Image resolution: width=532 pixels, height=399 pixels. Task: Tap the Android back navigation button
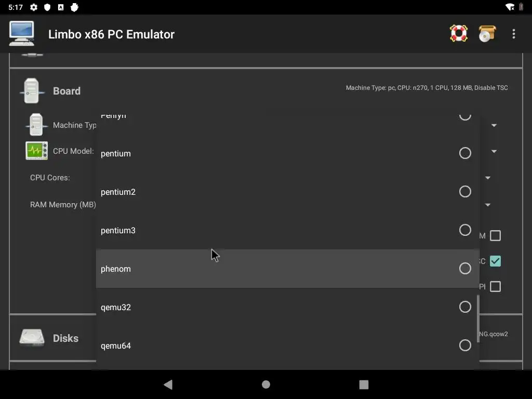click(168, 384)
